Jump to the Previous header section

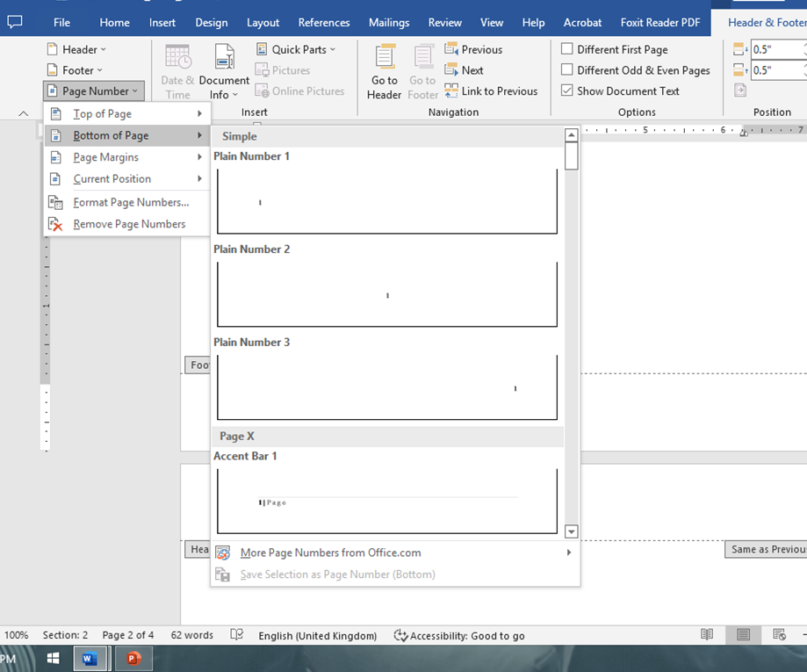click(x=473, y=49)
